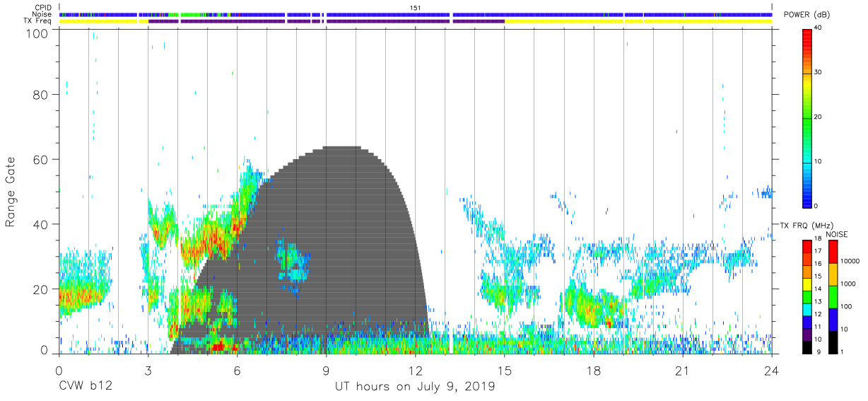Click the x-axis tick label '15'

[x=505, y=371]
